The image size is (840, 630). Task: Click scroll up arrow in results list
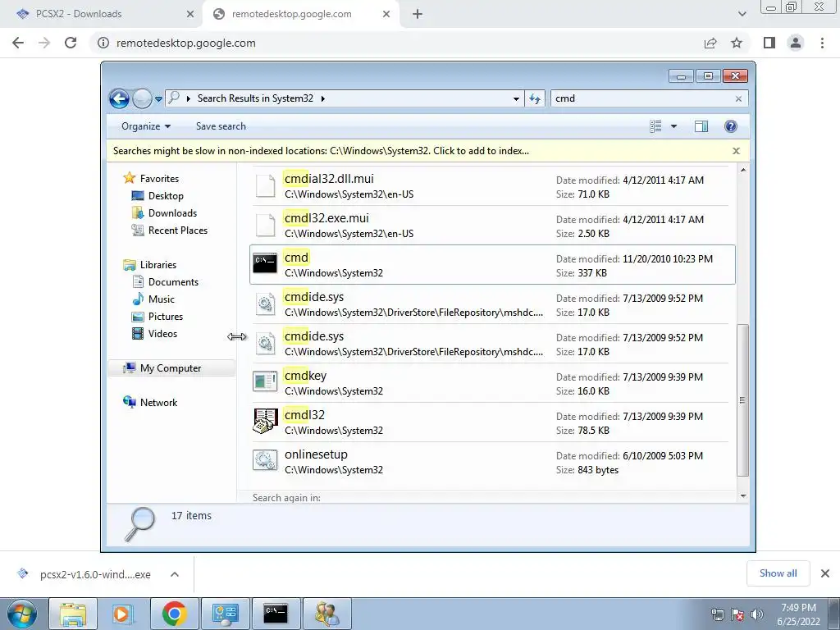point(743,170)
